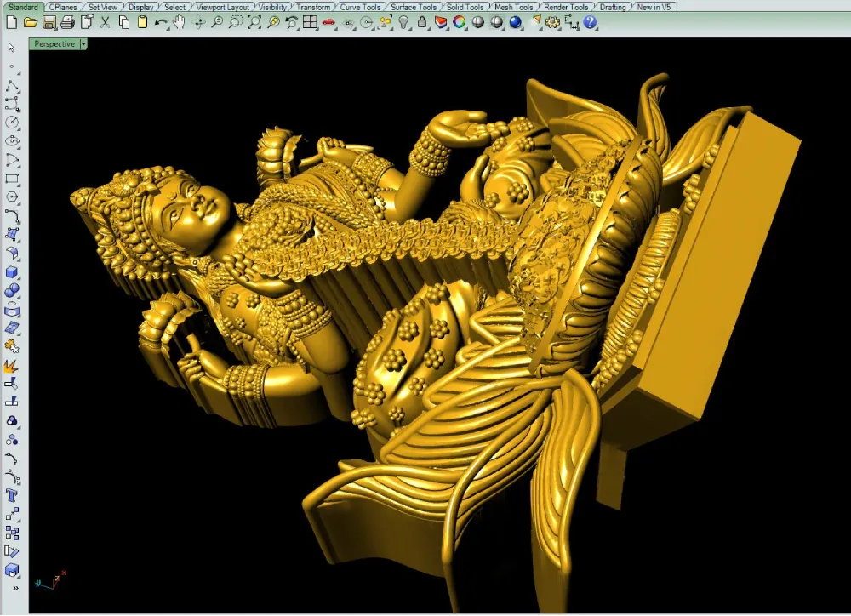Select the Fillet Curves tool
This screenshot has height=616, width=851.
pos(12,216)
